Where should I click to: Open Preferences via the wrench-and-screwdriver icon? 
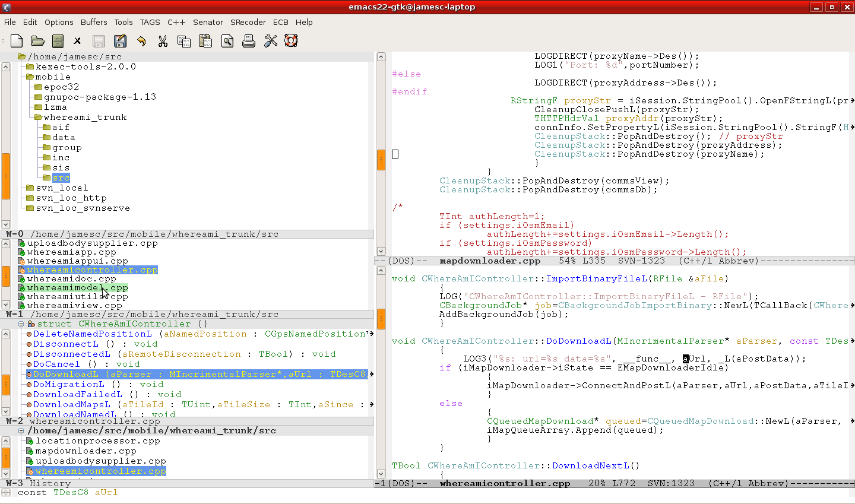(270, 41)
